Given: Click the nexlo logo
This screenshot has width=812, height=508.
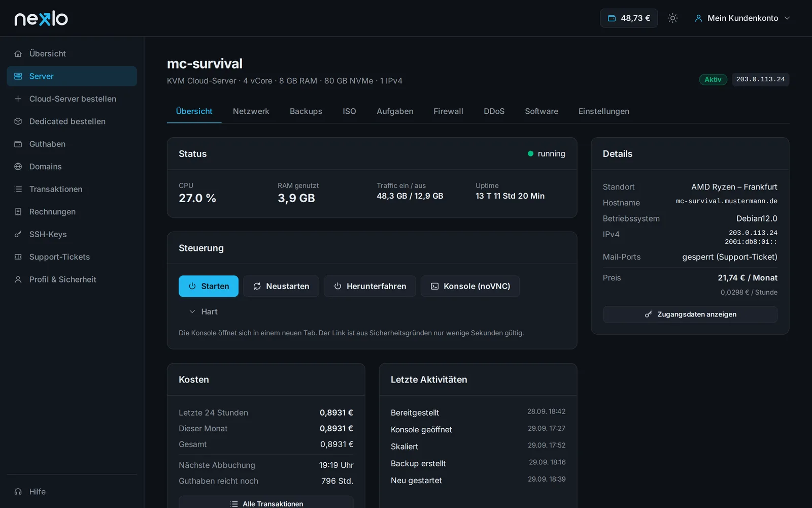Looking at the screenshot, I should 41,18.
